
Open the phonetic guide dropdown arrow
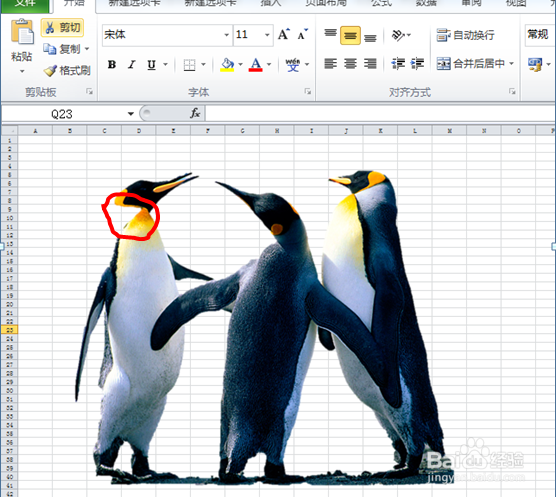(307, 65)
